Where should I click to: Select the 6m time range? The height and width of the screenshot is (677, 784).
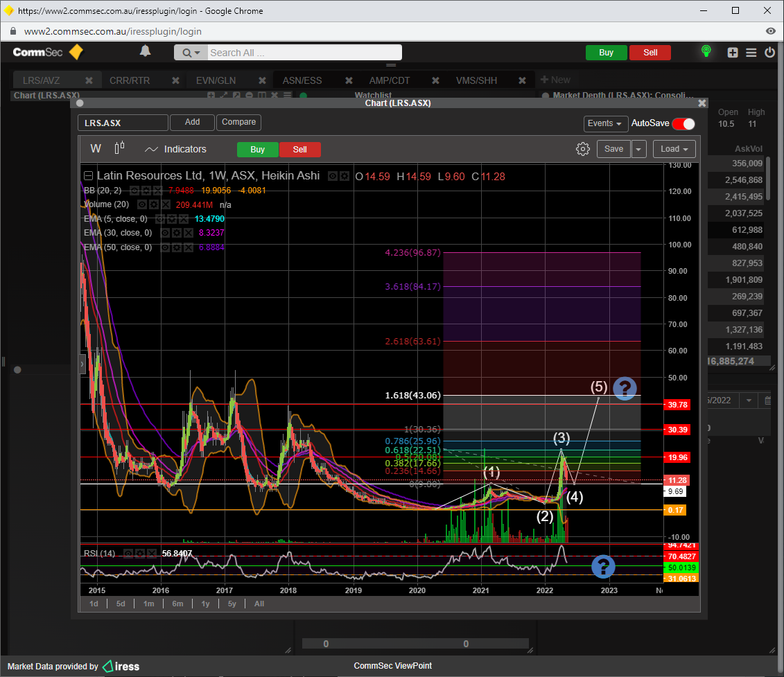tap(177, 604)
